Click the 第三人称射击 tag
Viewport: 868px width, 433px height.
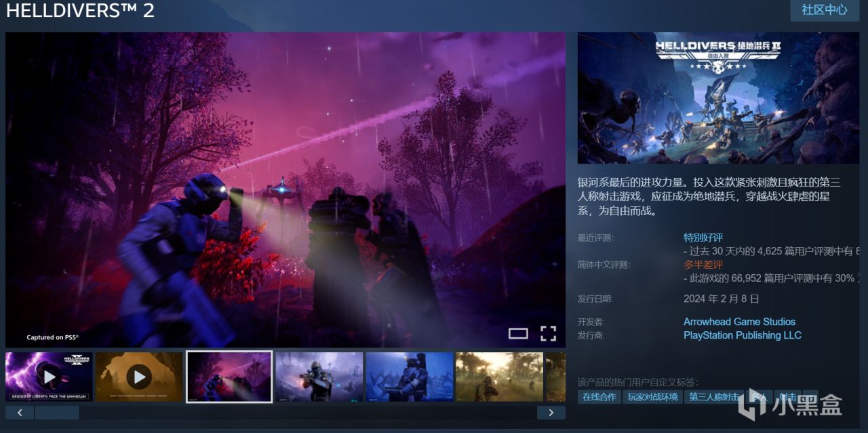click(713, 397)
